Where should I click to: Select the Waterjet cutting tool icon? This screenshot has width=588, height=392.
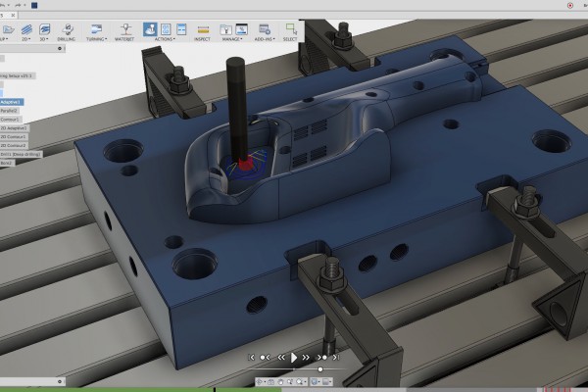point(125,29)
